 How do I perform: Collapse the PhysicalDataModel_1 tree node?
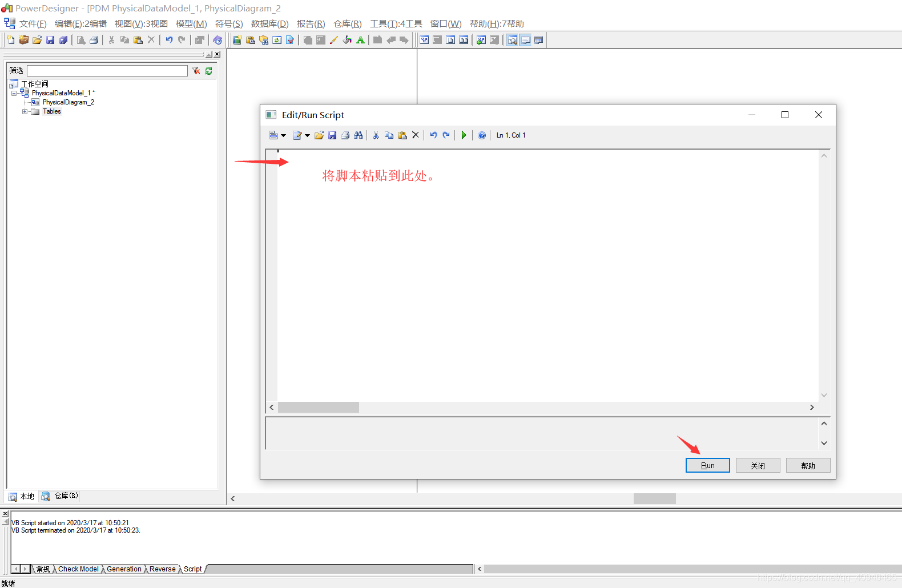(14, 93)
